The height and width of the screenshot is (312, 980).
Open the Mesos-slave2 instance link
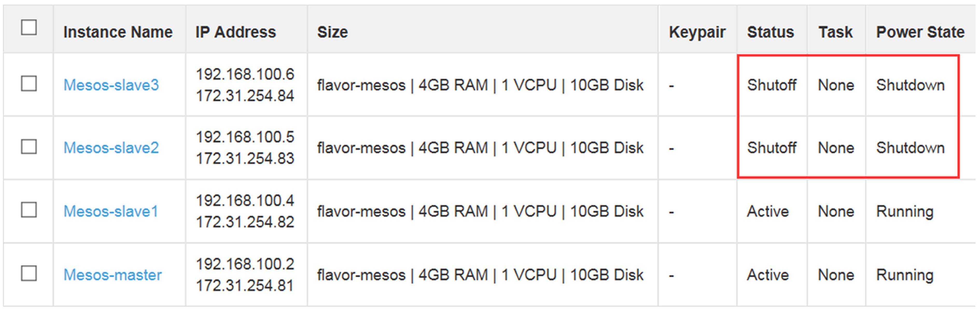point(111,148)
